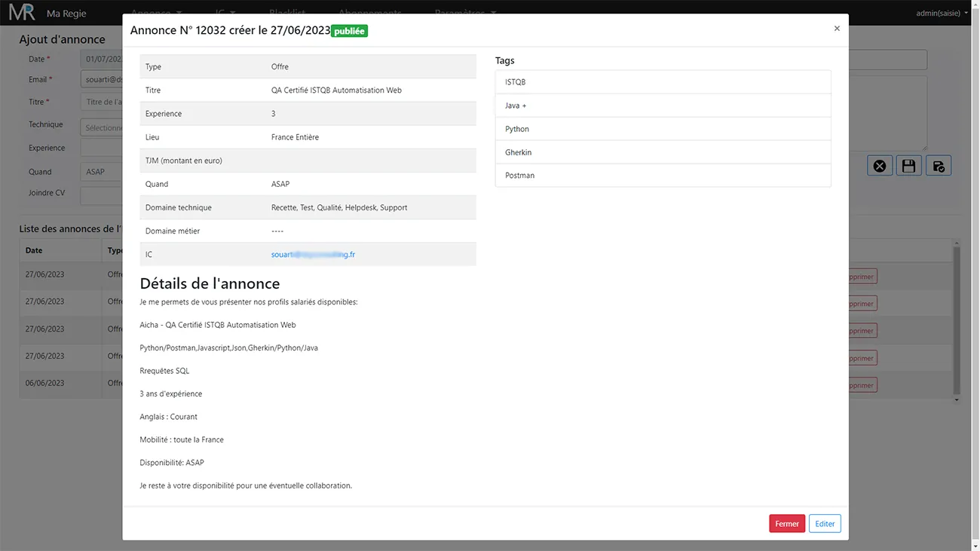Viewport: 980px width, 551px height.
Task: Click the green publiée status badge
Action: pos(349,31)
